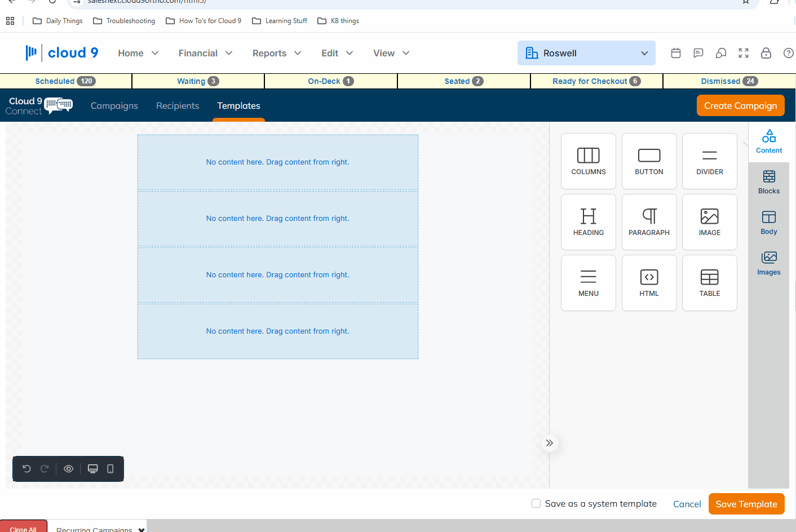Expand the Edit menu
This screenshot has width=796, height=532.
click(337, 53)
